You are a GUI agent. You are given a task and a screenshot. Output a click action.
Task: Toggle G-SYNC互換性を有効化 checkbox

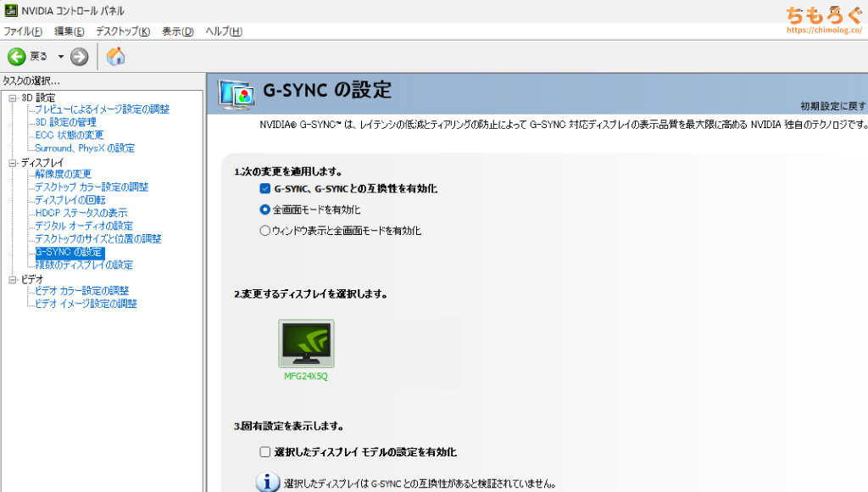[x=264, y=188]
